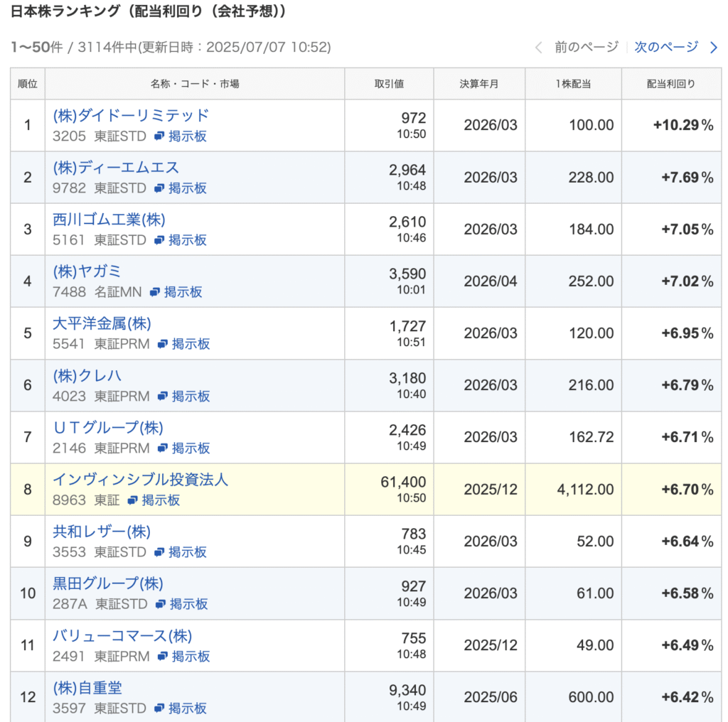Select the 名証MN market label
Viewport: 728px width, 722px height.
[x=118, y=292]
